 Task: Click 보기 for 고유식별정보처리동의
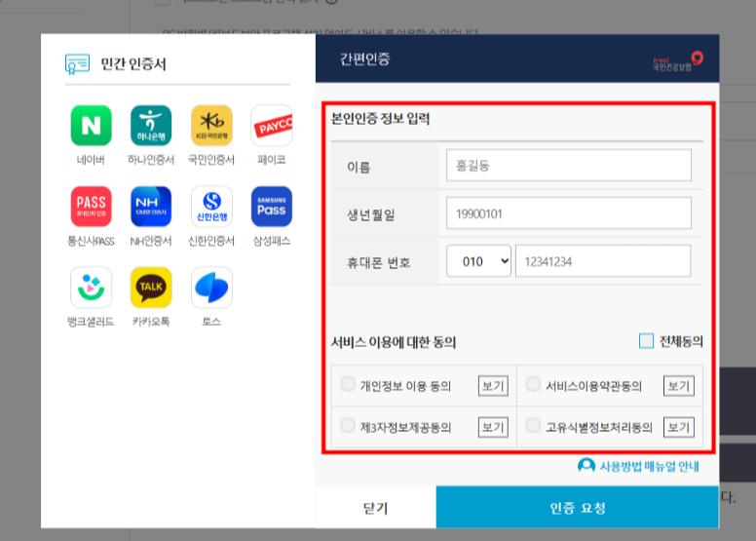click(x=679, y=427)
